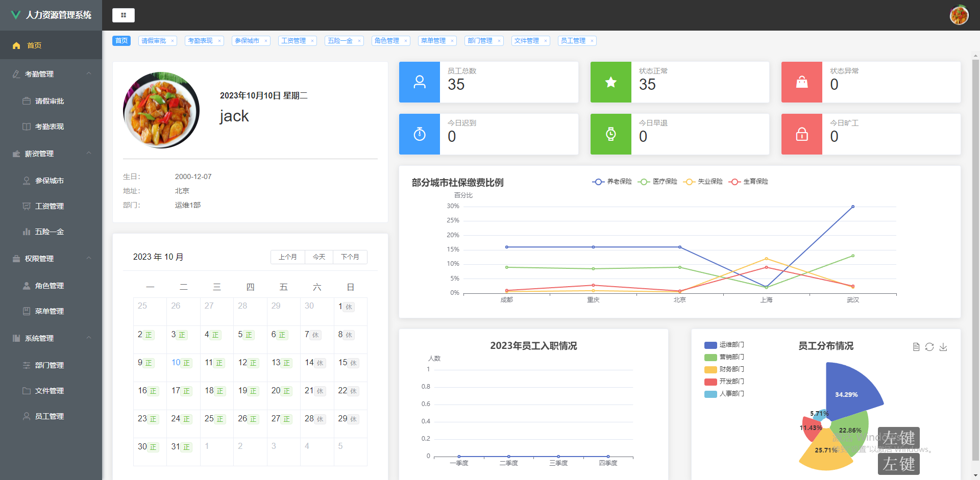The image size is (980, 480).
Task: Open 五险一金 using its bar-chart icon
Action: point(26,232)
